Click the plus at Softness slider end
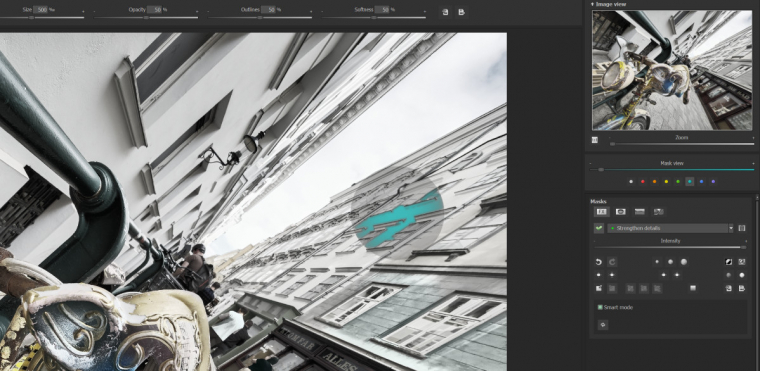This screenshot has width=760, height=371. [424, 11]
